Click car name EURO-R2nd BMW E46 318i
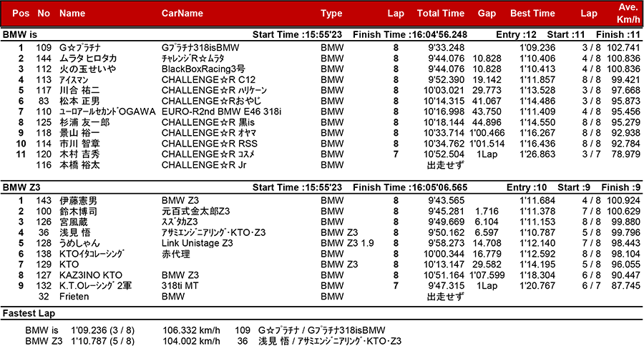The image size is (644, 346). coord(221,112)
